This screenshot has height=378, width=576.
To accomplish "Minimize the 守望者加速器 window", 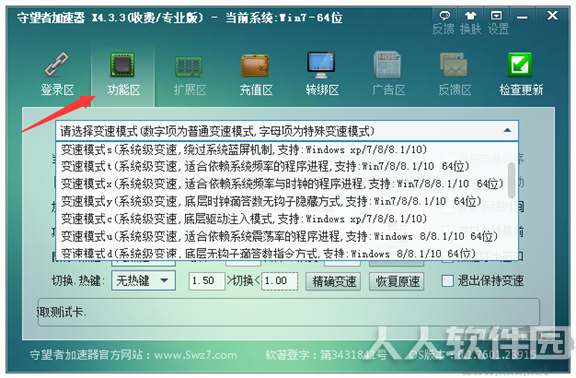I will coord(522,17).
